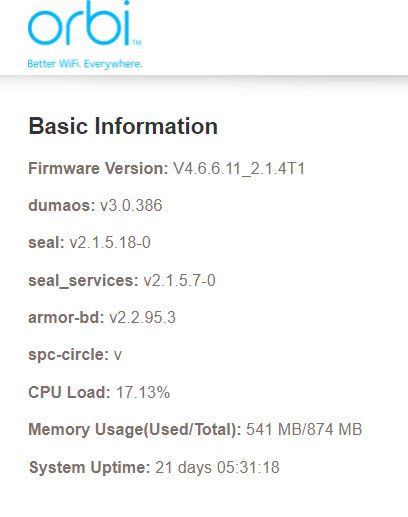This screenshot has width=408, height=517.
Task: Click the System Uptime label
Action: point(90,467)
